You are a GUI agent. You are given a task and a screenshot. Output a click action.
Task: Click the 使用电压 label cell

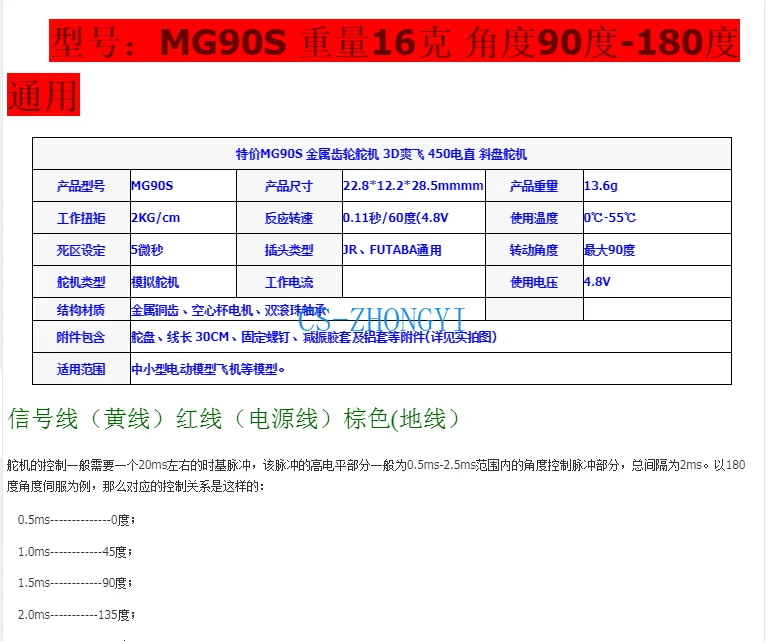[x=534, y=282]
